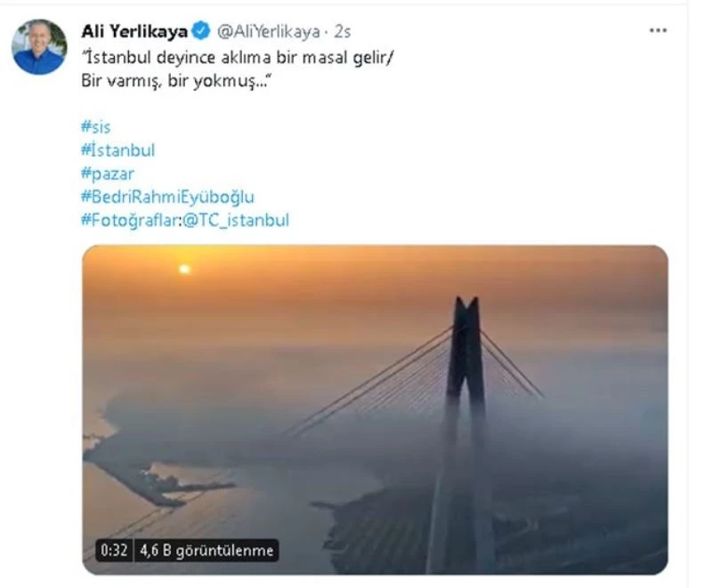The height and width of the screenshot is (588, 712).
Task: Open the @TC_istanbul mention
Action: [236, 220]
